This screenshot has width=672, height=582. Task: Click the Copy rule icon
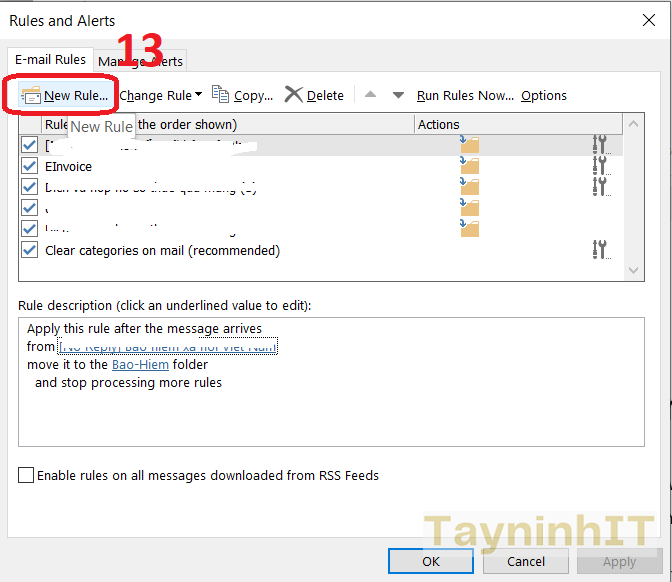[x=221, y=95]
